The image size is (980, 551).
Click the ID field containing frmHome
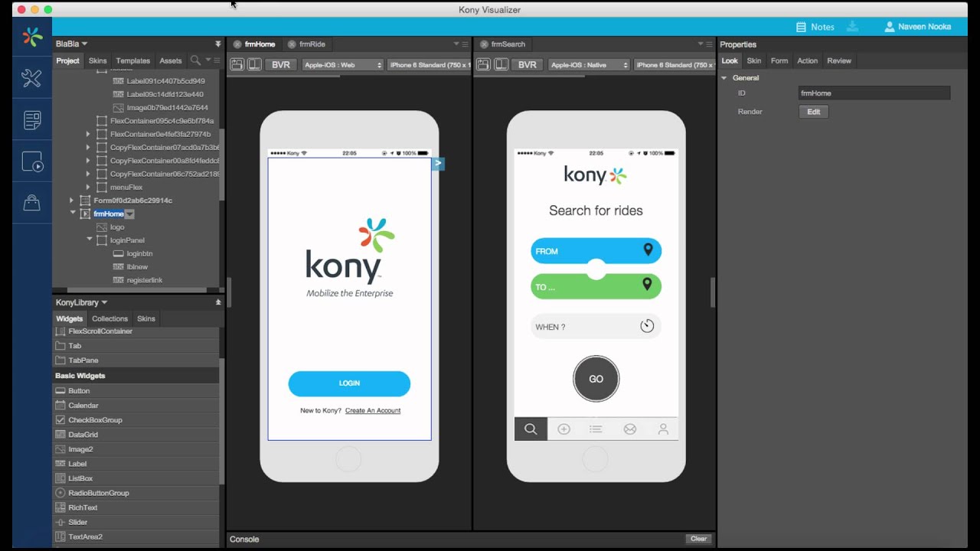pos(874,93)
